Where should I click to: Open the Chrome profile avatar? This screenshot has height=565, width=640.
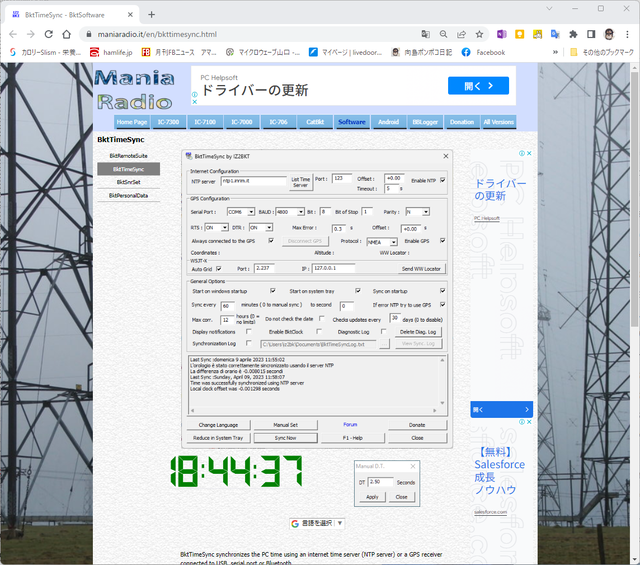click(x=609, y=34)
